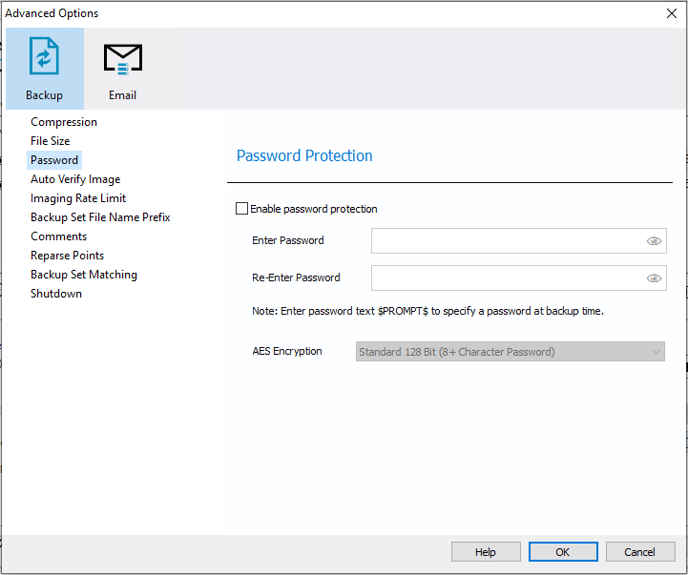
Task: Open the Backup options section icon
Action: coord(44,56)
